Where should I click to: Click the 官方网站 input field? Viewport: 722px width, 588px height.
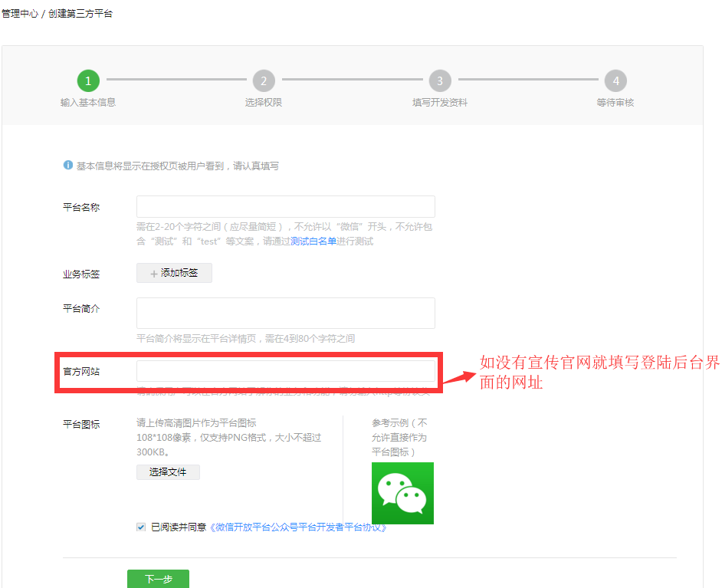tap(285, 371)
